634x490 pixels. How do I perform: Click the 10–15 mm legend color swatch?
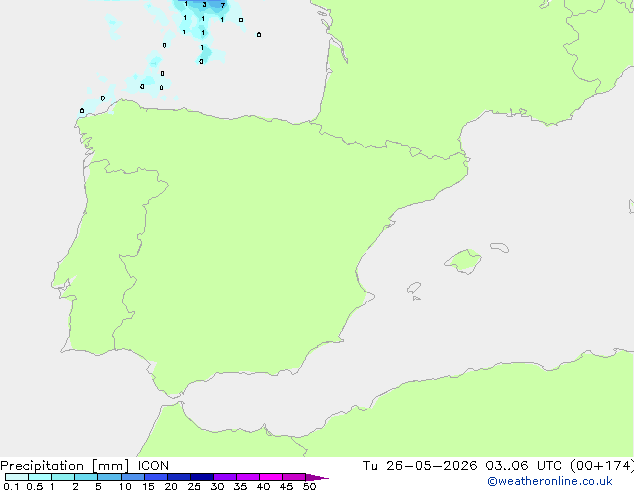(132, 477)
